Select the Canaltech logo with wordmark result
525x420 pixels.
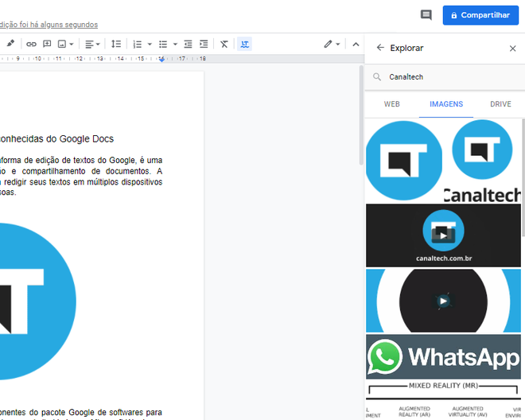click(482, 161)
